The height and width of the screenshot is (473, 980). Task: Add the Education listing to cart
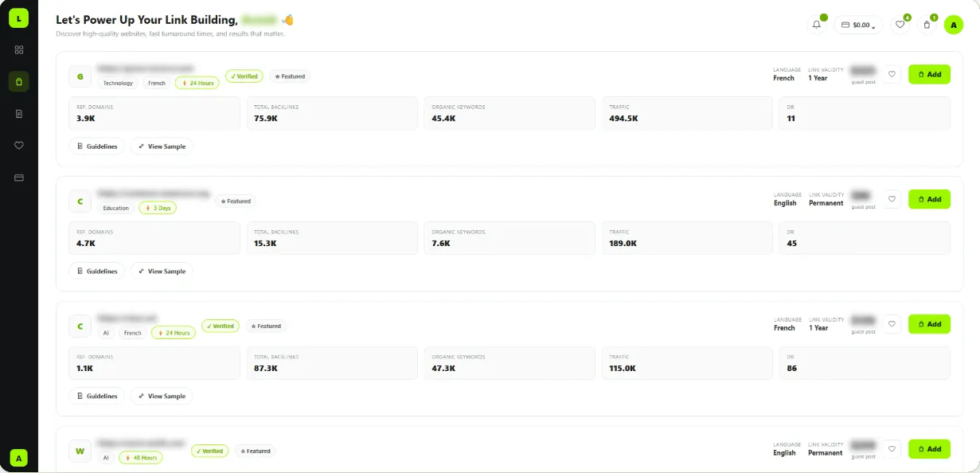pos(929,199)
